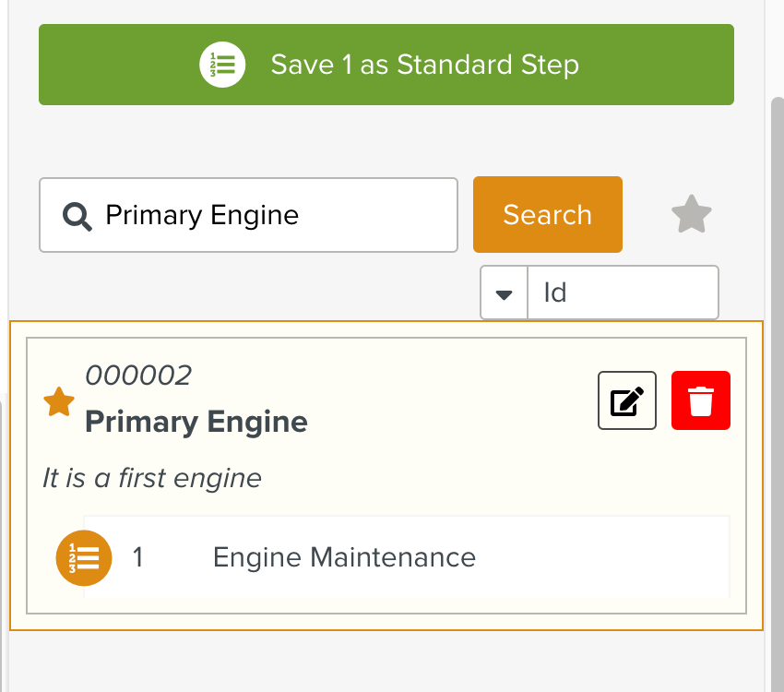
Task: Click the numbered-list icon in the green button
Action: tap(222, 65)
